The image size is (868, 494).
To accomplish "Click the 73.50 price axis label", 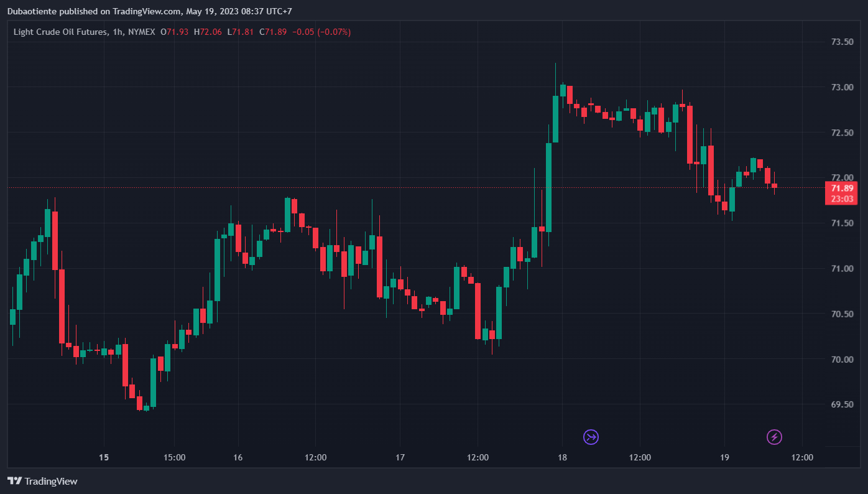I will click(842, 42).
